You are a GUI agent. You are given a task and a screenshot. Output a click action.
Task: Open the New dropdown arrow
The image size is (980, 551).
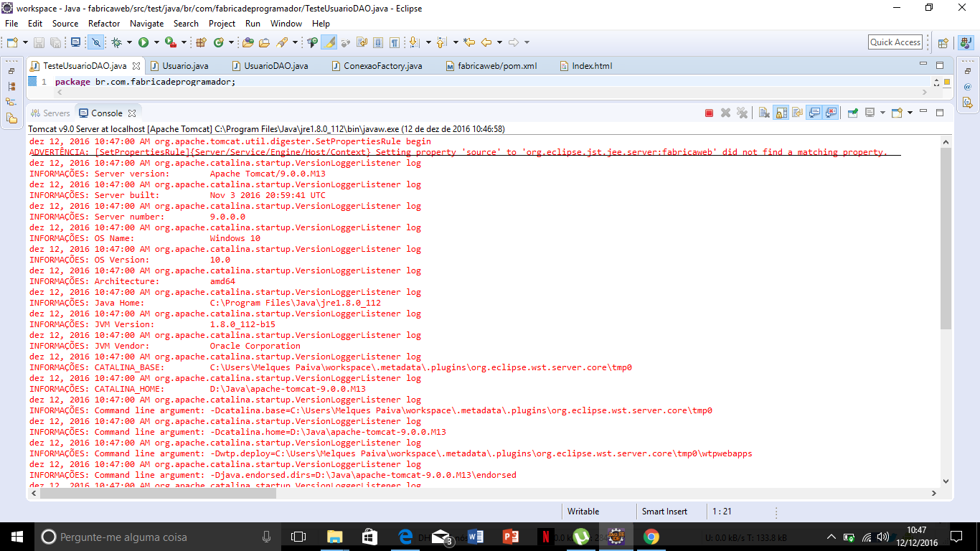(26, 42)
